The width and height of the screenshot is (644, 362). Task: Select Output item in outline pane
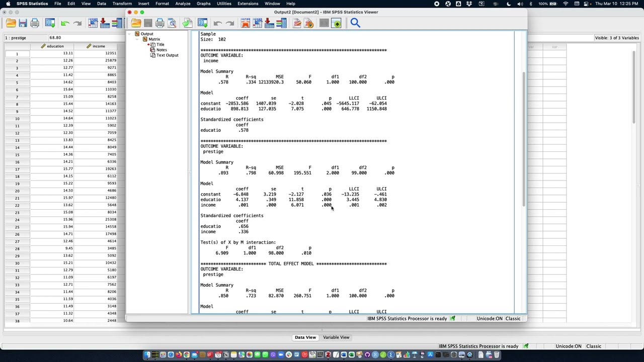(147, 34)
